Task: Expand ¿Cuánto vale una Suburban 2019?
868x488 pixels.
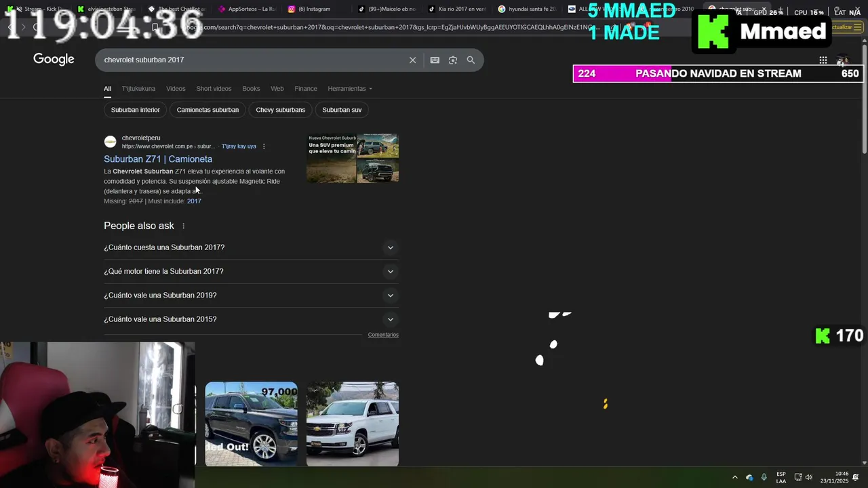Action: point(251,296)
